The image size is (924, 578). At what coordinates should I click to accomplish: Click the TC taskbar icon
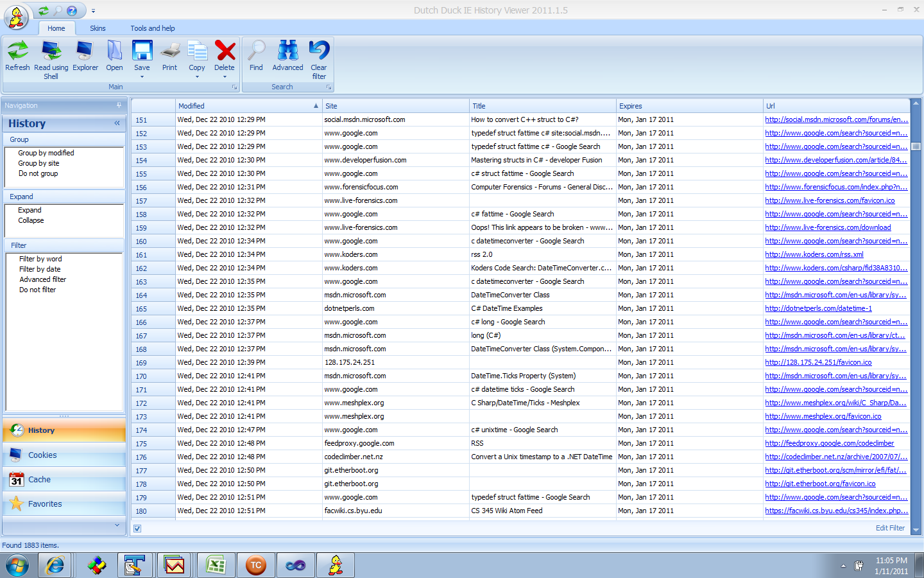(x=256, y=566)
